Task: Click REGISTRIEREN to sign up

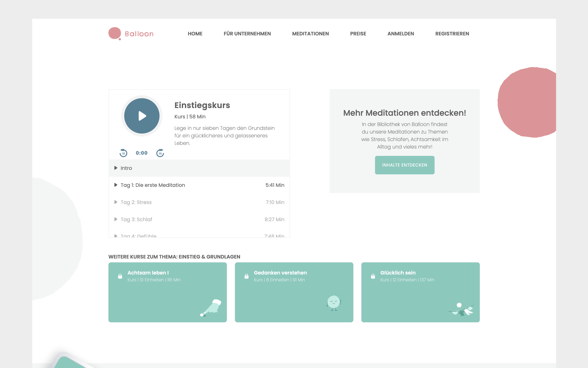Action: pyautogui.click(x=452, y=34)
